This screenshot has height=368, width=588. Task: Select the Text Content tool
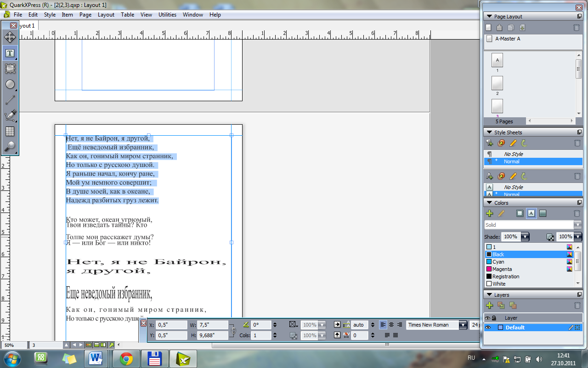coord(10,53)
